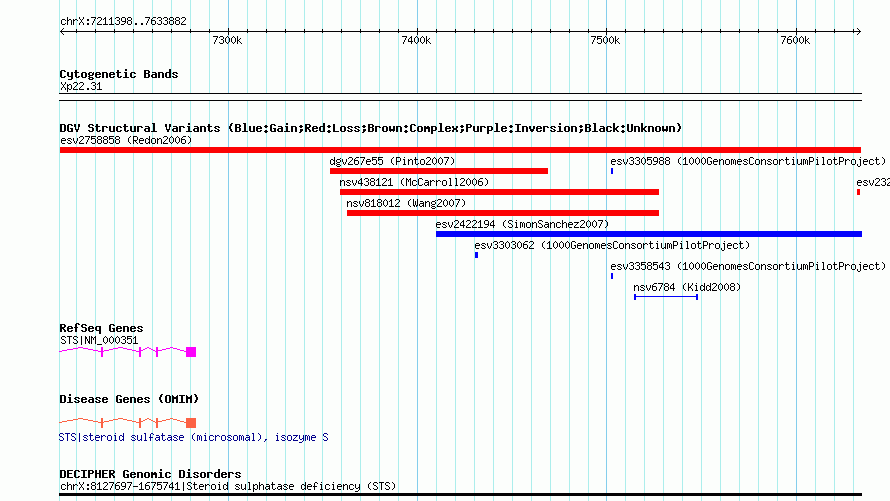Click the 7600k ruler label
The width and height of the screenshot is (890, 501).
(x=795, y=41)
